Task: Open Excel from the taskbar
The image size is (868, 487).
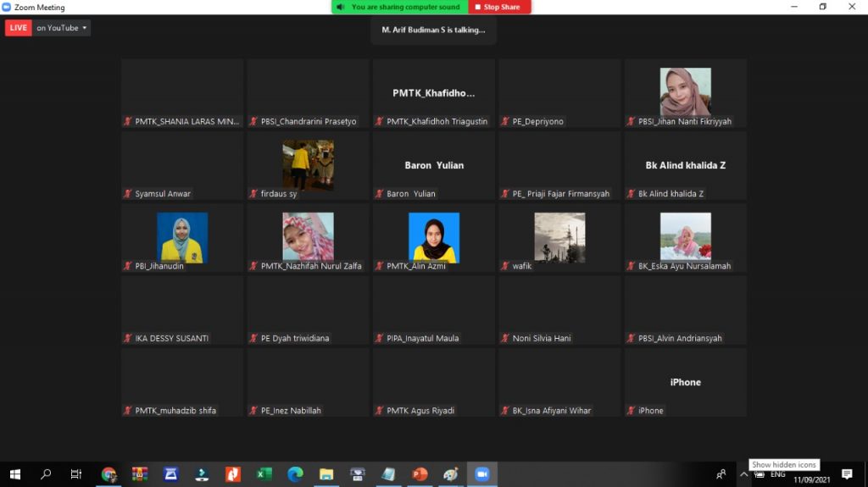Action: coord(264,474)
